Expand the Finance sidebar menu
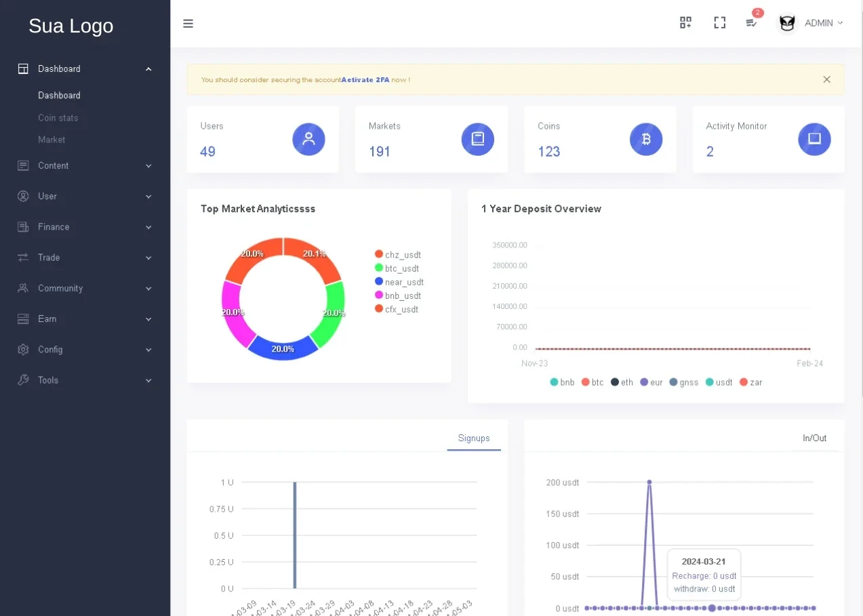The width and height of the screenshot is (863, 616). click(x=85, y=227)
